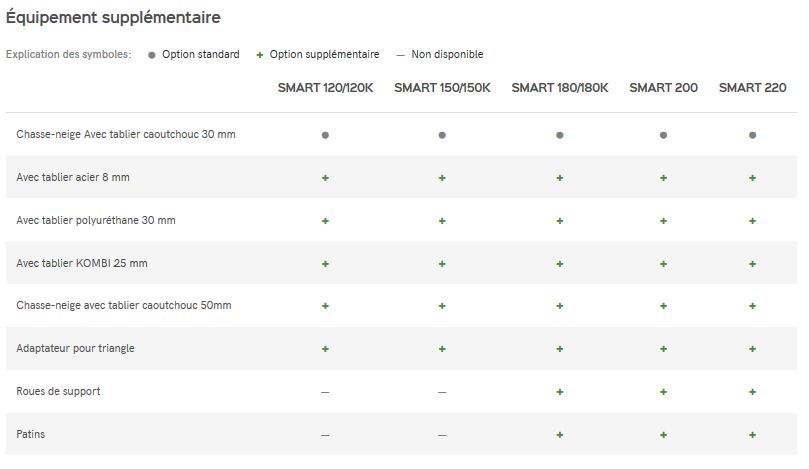Click plus icon for steel 8 mm, SMART 150/150K
The image size is (809, 469).
pos(442,177)
